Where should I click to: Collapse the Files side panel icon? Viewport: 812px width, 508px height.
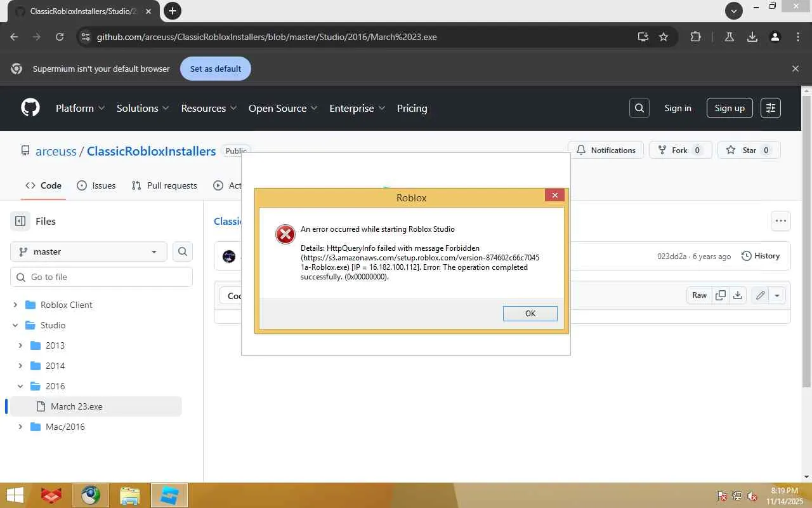(x=20, y=221)
